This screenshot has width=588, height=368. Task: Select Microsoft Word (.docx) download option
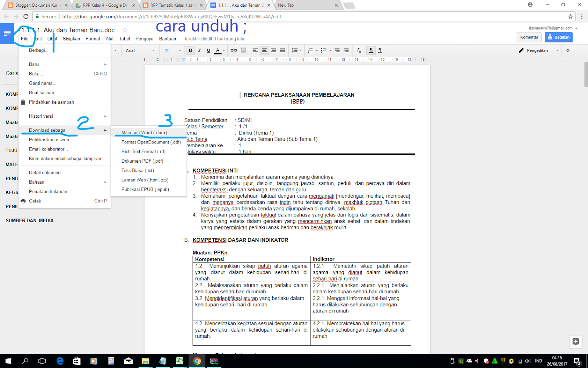[x=149, y=132]
